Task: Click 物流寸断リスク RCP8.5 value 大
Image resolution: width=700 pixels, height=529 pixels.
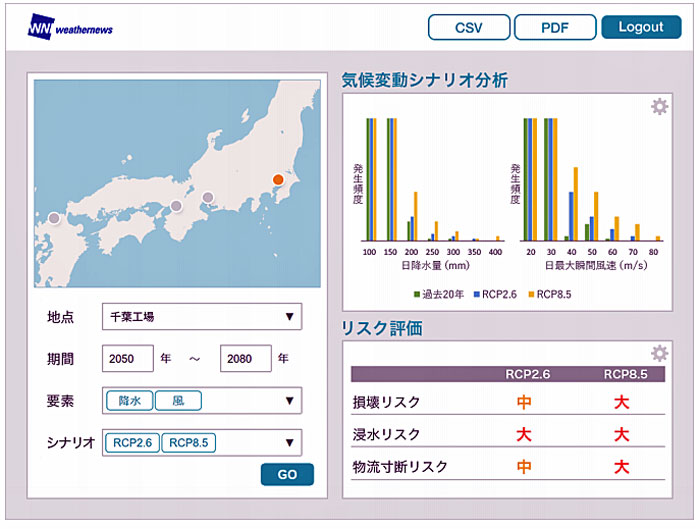Action: 621,467
